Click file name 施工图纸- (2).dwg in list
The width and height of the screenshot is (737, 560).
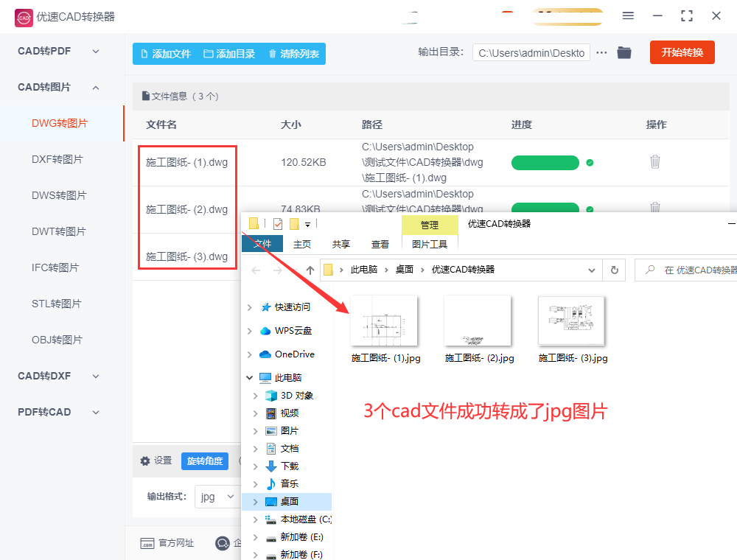pyautogui.click(x=186, y=209)
